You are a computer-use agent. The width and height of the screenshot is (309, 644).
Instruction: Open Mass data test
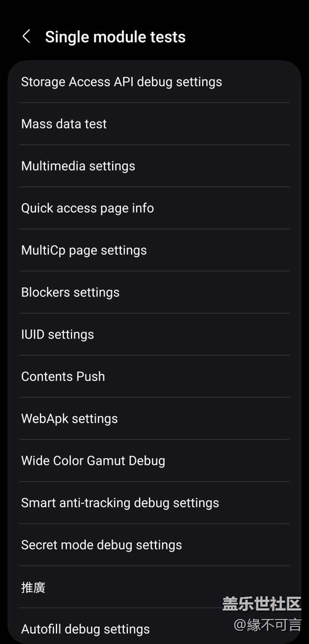click(64, 124)
